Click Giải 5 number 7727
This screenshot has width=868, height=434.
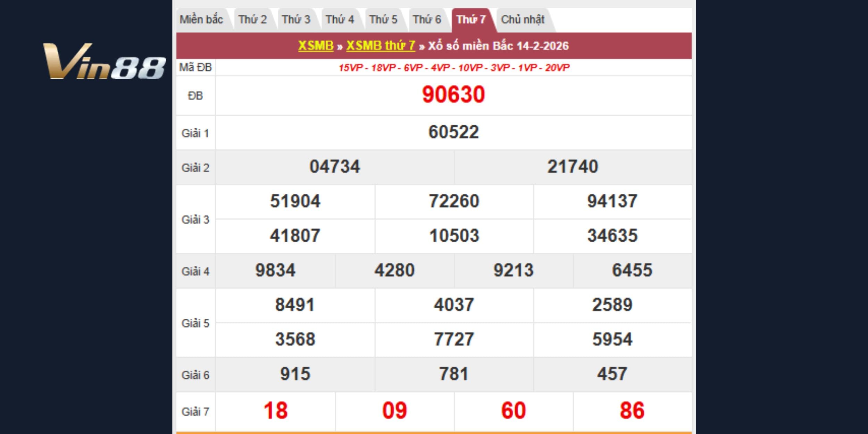coord(454,340)
